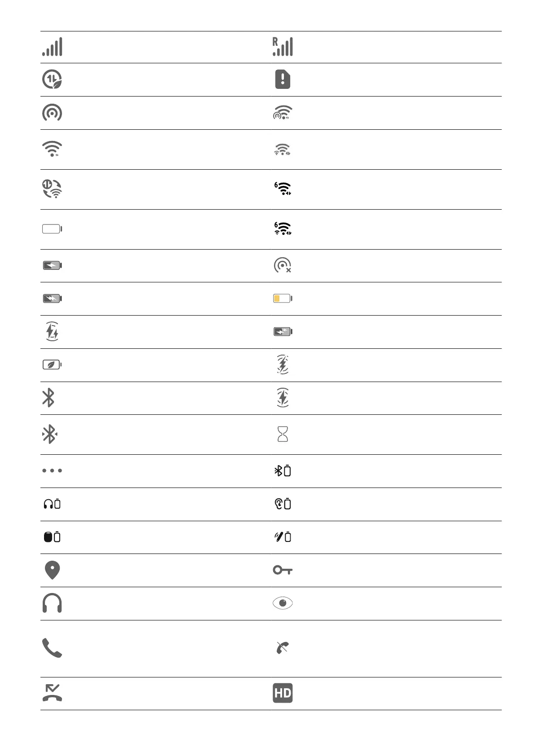Click the empty battery outline icon

coord(52,229)
